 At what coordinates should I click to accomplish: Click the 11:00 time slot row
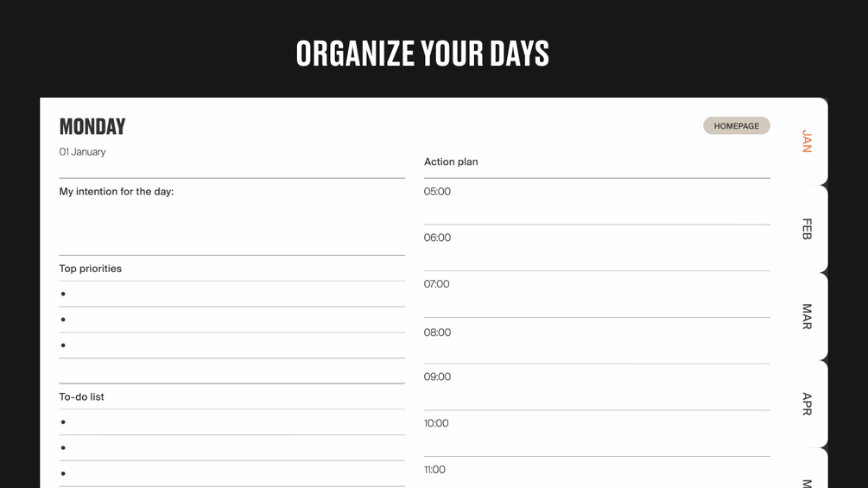point(596,473)
